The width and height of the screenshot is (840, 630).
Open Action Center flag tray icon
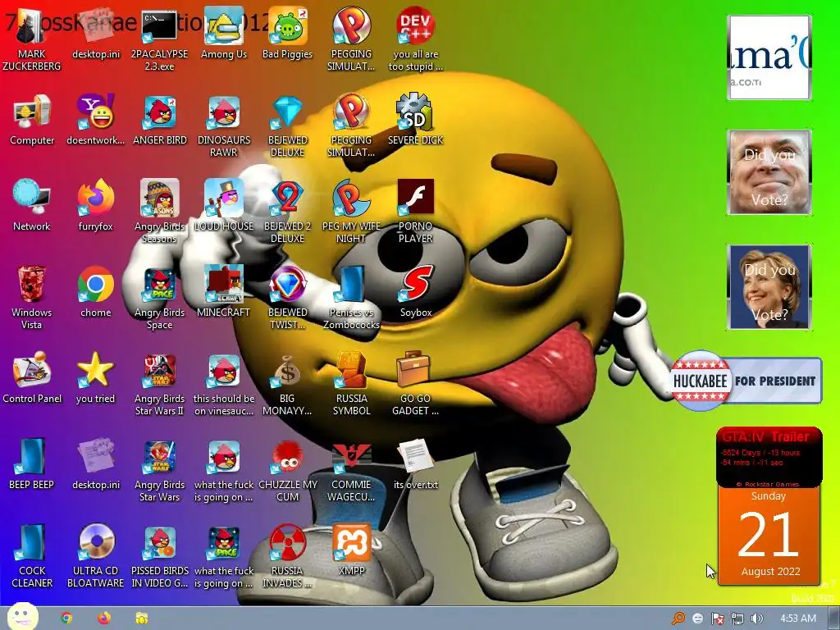pos(717,619)
